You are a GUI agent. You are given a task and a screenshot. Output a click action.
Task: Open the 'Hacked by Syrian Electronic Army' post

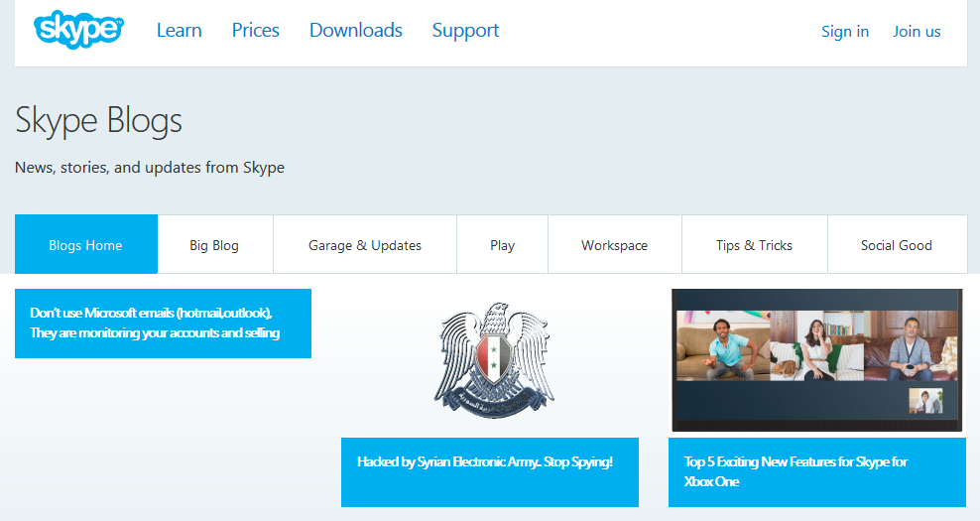pyautogui.click(x=490, y=472)
